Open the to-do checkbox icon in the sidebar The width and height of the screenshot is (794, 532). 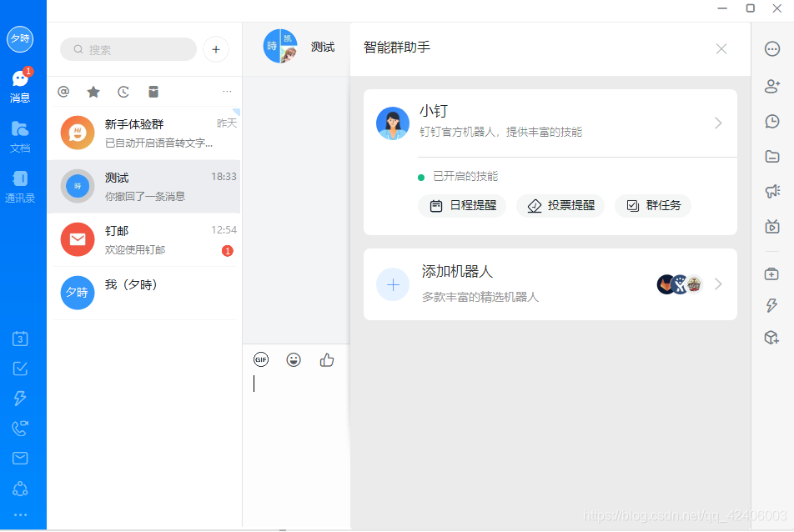tap(20, 369)
